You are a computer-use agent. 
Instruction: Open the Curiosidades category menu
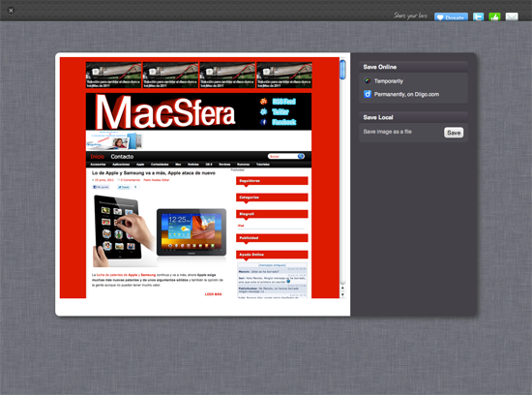tap(160, 165)
